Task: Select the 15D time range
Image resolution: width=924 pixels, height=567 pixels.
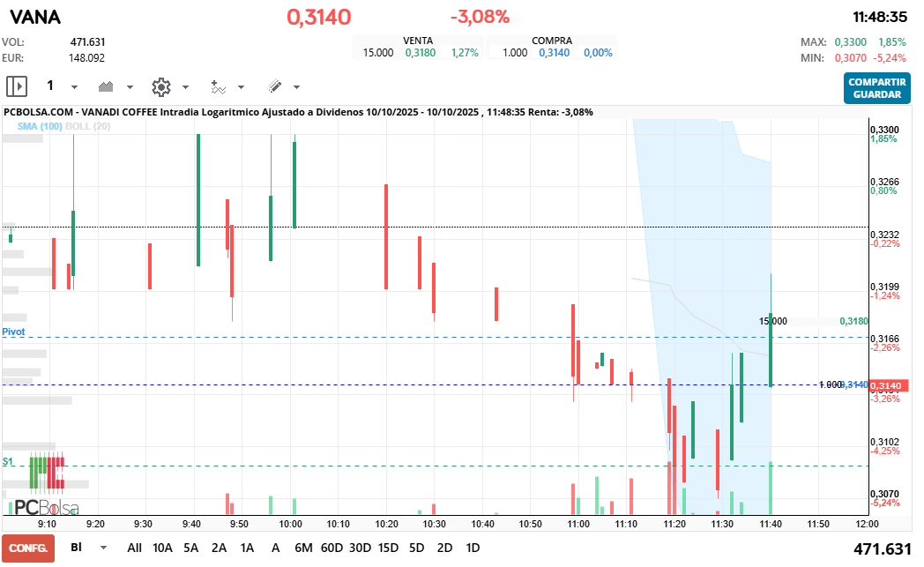Action: click(388, 548)
